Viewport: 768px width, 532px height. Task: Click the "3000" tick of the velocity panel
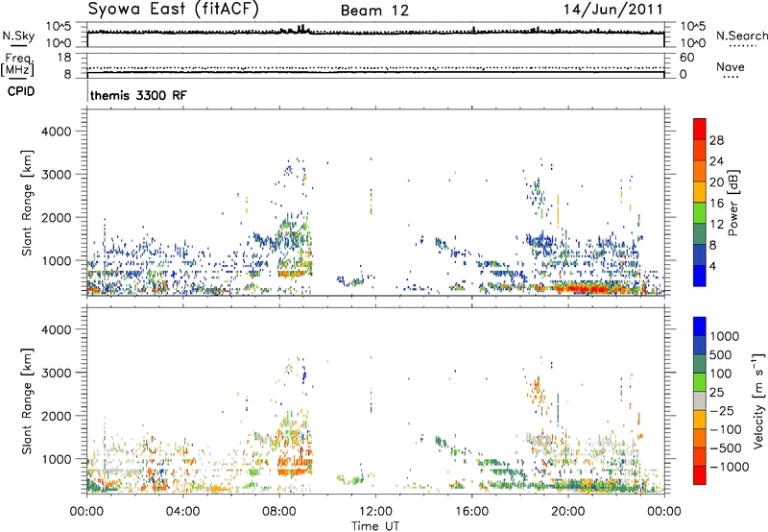click(x=56, y=373)
